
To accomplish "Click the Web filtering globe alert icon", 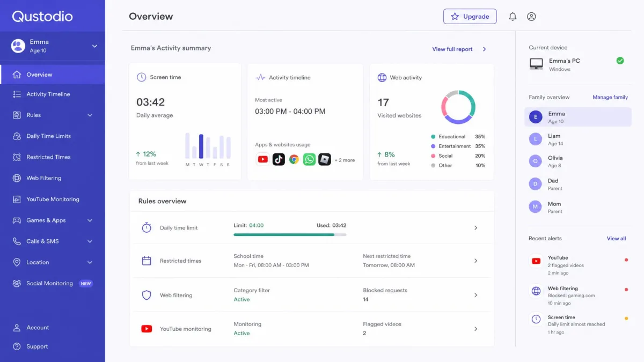I will (536, 291).
